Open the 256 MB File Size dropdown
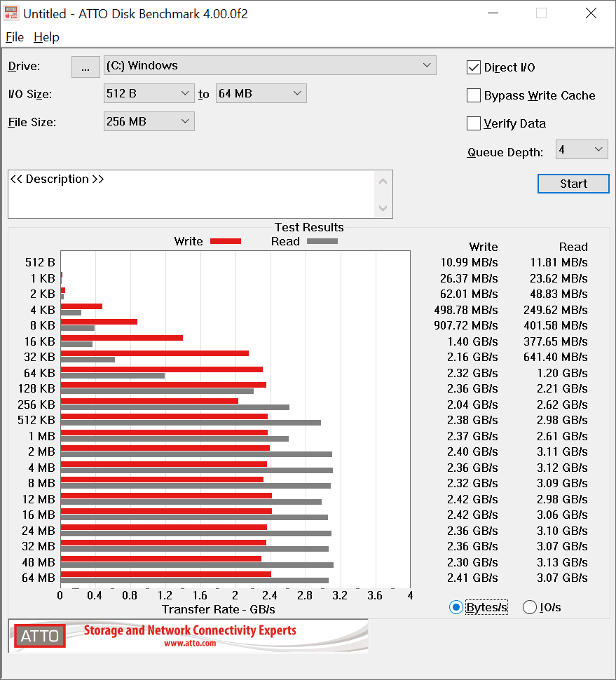 coord(149,121)
